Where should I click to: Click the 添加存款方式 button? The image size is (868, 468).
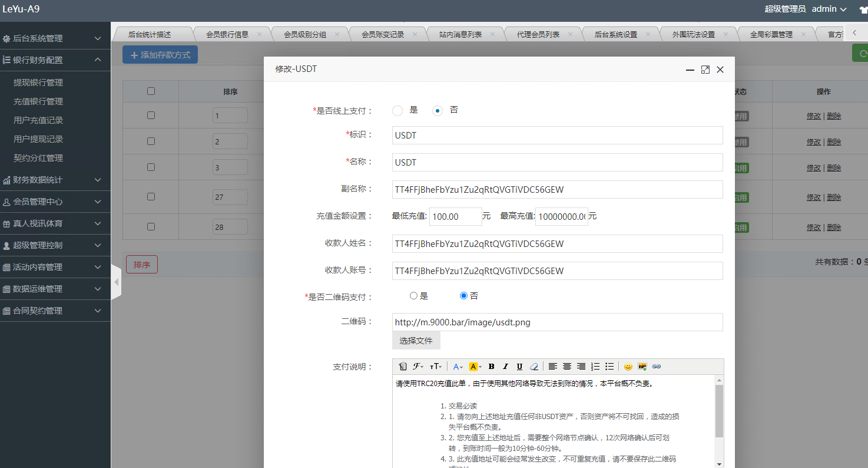coord(160,55)
